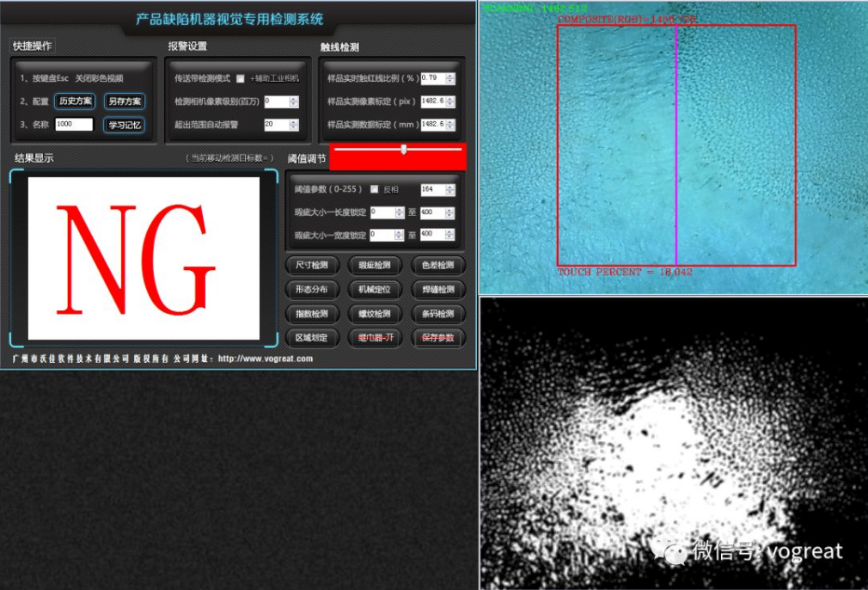Open the 历史方案 (history plan) dialog
This screenshot has height=590, width=868.
coord(75,101)
